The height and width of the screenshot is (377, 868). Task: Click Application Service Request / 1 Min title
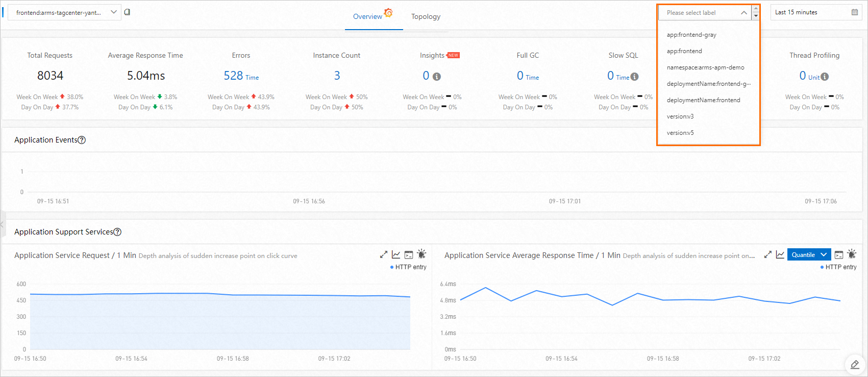click(75, 255)
